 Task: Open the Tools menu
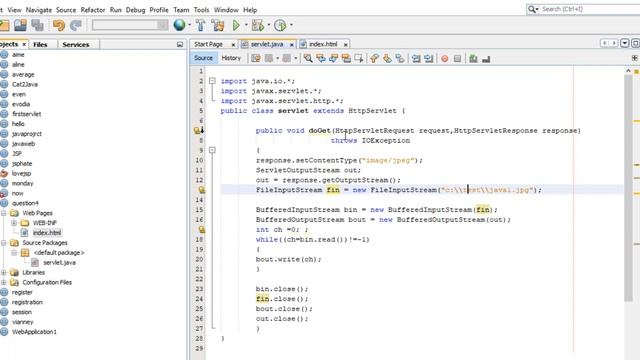tap(201, 10)
